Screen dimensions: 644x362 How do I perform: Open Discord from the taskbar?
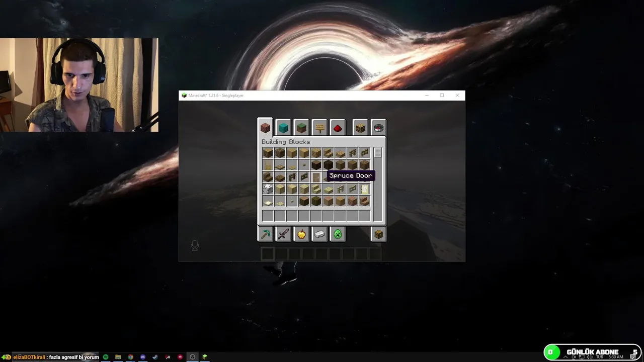click(x=143, y=357)
